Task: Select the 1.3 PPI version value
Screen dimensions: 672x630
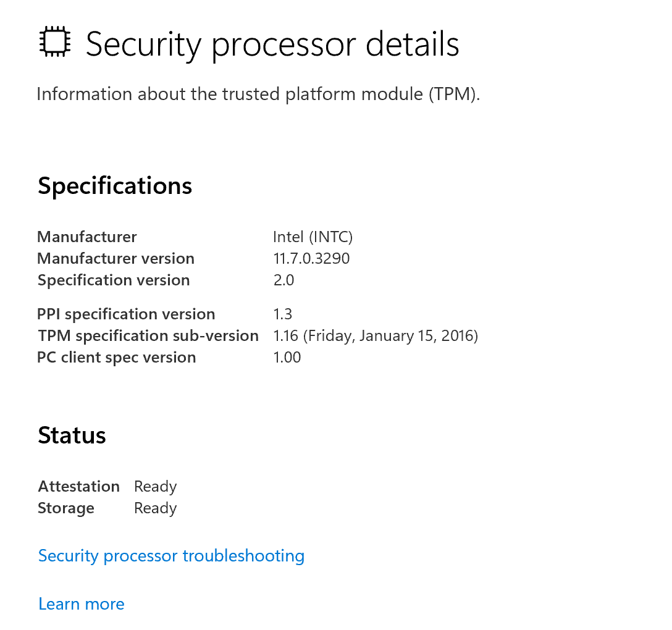Action: point(283,314)
